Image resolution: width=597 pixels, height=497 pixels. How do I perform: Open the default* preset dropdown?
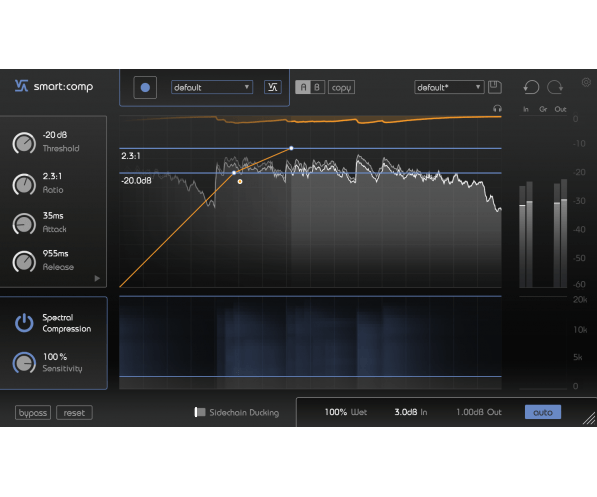pos(449,87)
